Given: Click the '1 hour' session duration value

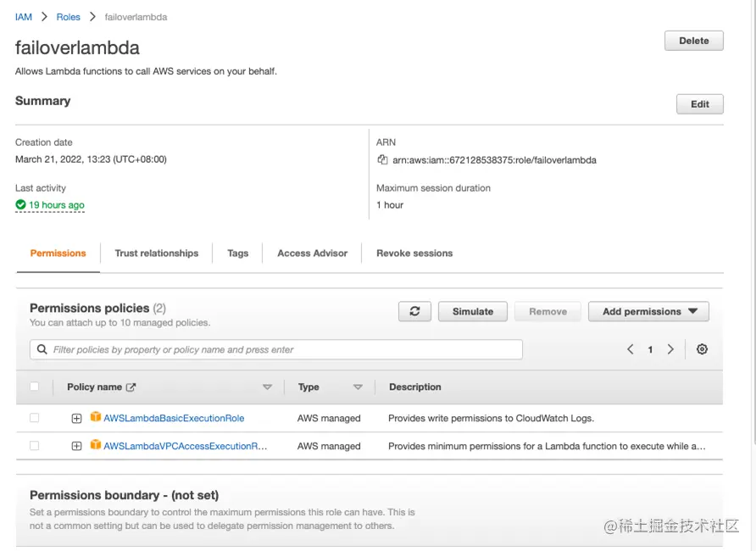Looking at the screenshot, I should [390, 205].
